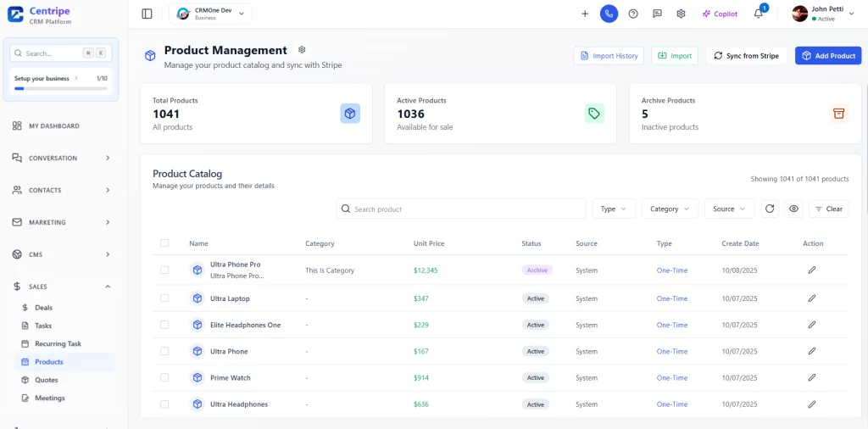The height and width of the screenshot is (429, 868).
Task: Open the help question mark icon
Action: (x=633, y=14)
